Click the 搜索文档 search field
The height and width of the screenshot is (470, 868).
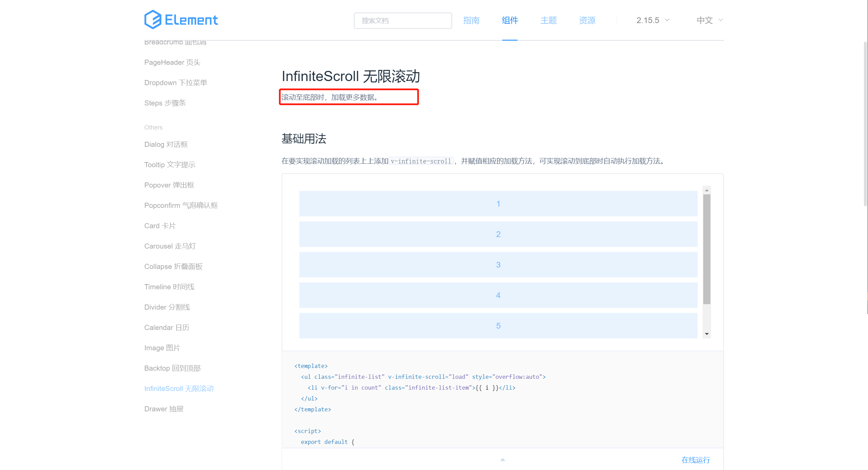click(x=403, y=21)
